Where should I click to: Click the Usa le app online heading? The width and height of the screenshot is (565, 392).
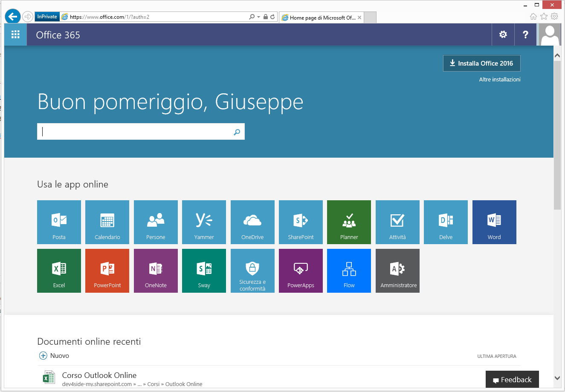pyautogui.click(x=72, y=184)
